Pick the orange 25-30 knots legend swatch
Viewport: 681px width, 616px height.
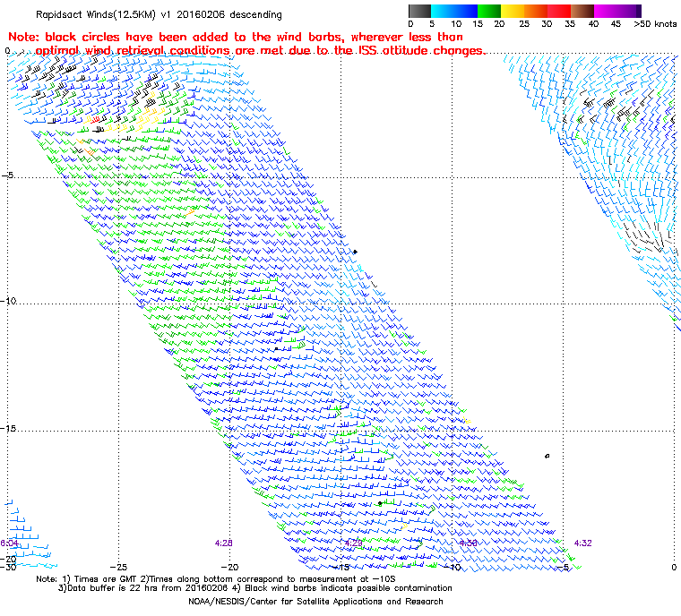536,11
